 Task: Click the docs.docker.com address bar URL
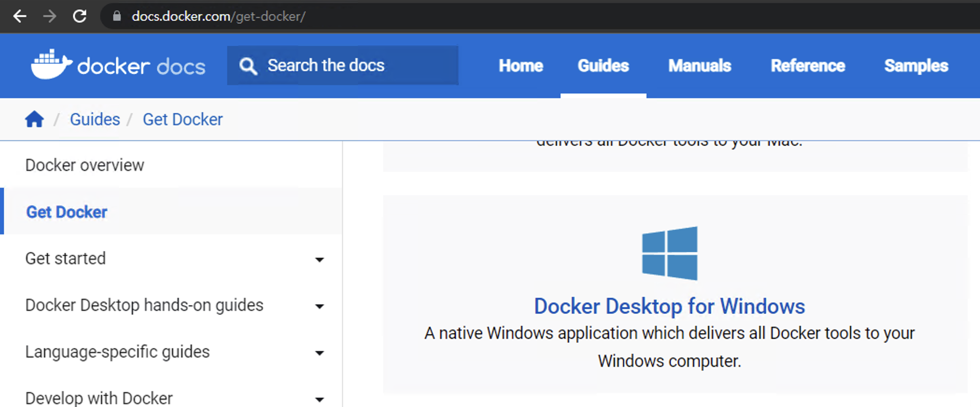219,16
